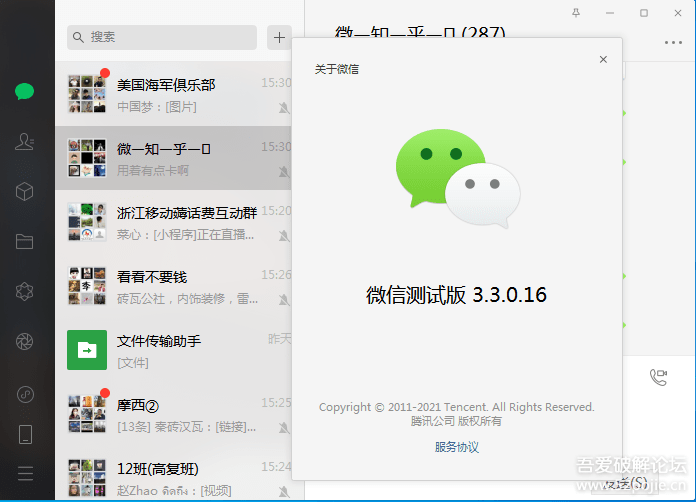
Task: Minimize the WeChat window
Action: click(x=610, y=13)
